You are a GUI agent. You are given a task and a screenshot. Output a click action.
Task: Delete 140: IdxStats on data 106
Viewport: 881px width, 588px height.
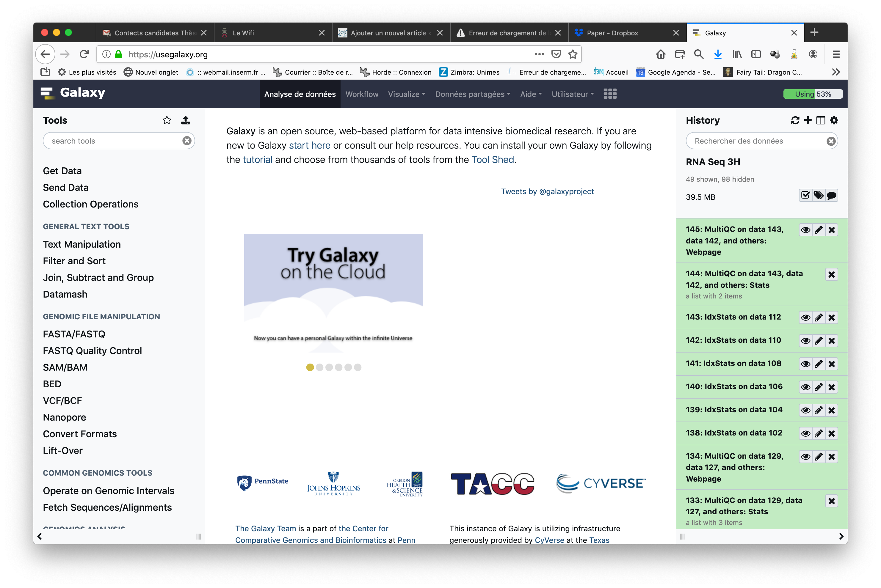(831, 387)
